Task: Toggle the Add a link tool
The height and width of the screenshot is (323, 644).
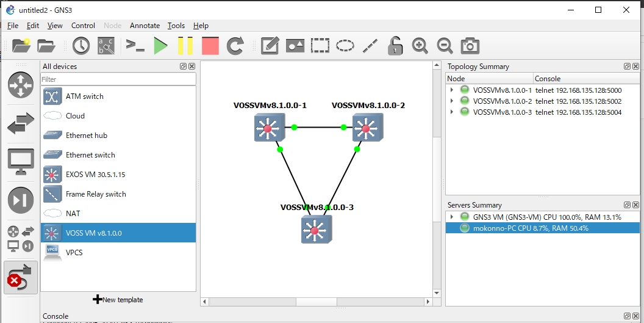Action: tap(21, 277)
